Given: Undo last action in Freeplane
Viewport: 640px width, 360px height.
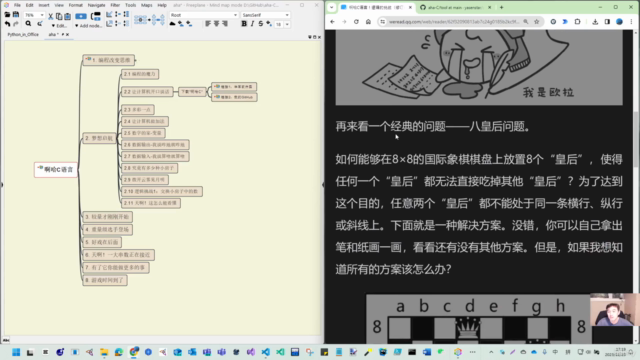Looking at the screenshot, I should 7,24.
